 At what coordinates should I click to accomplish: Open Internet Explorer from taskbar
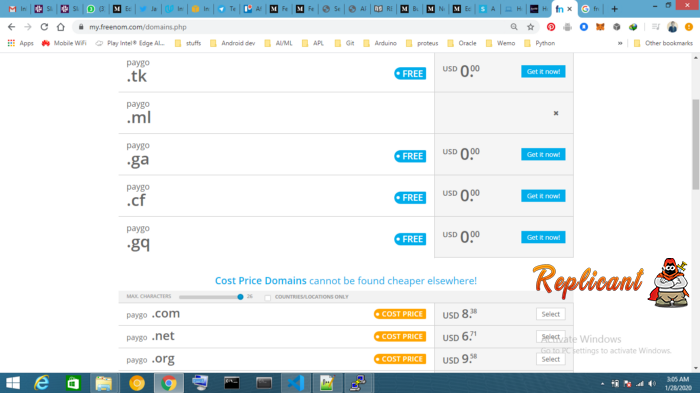pyautogui.click(x=42, y=383)
